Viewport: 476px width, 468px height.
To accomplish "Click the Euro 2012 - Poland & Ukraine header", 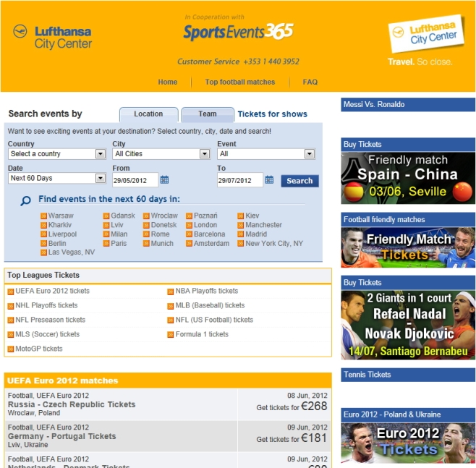I will [x=408, y=415].
